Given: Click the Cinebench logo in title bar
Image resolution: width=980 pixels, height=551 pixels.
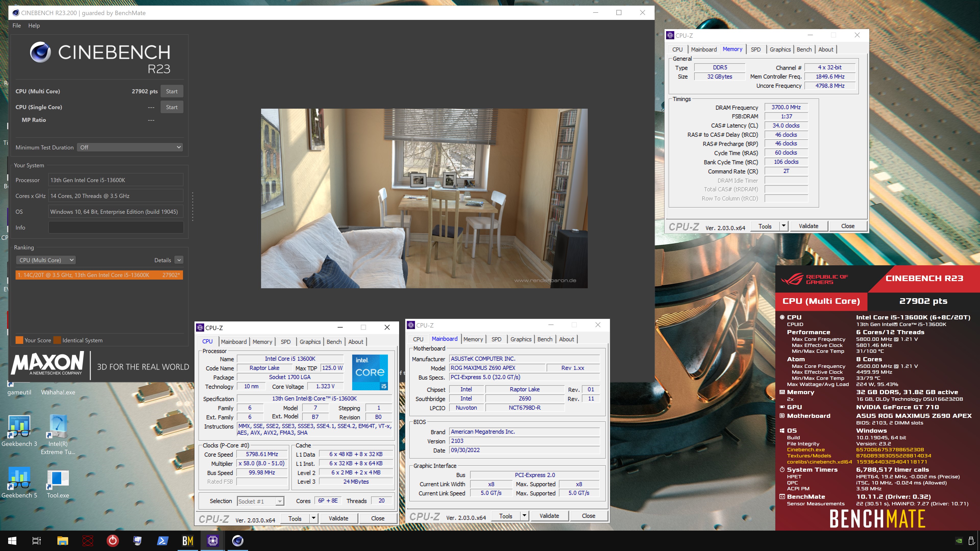Looking at the screenshot, I should [16, 12].
